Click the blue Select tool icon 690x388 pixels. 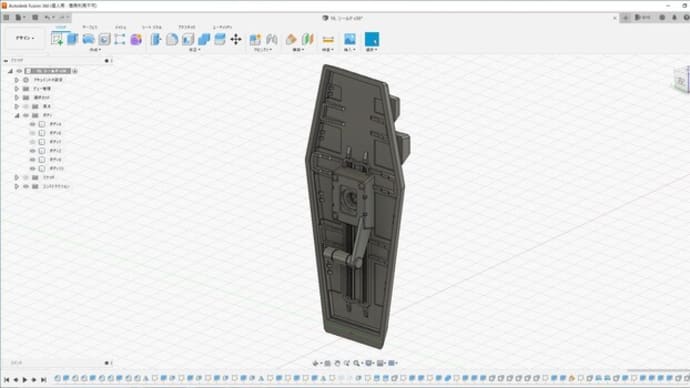[372, 39]
